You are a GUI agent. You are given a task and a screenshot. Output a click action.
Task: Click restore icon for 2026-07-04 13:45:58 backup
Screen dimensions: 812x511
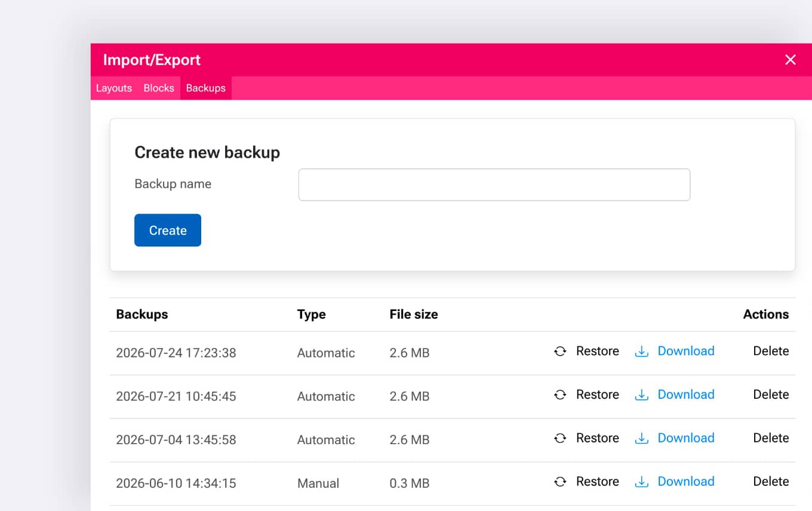(x=560, y=438)
